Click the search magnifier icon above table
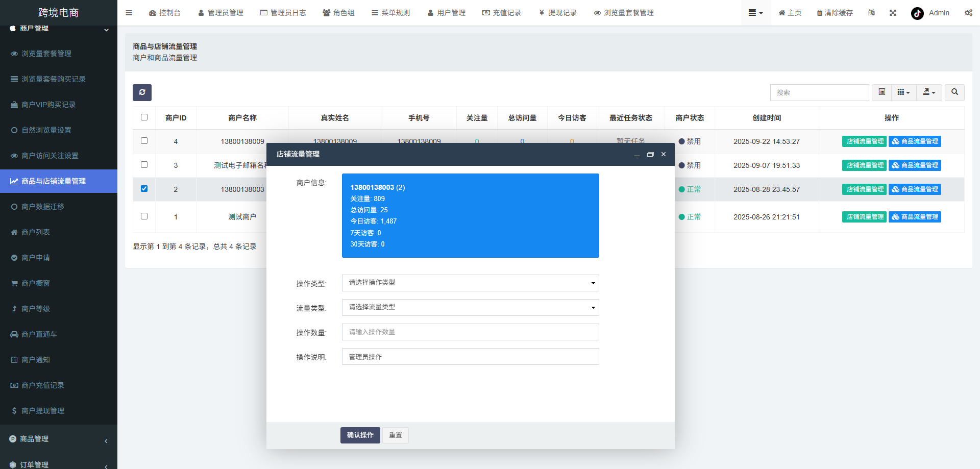 pos(954,92)
